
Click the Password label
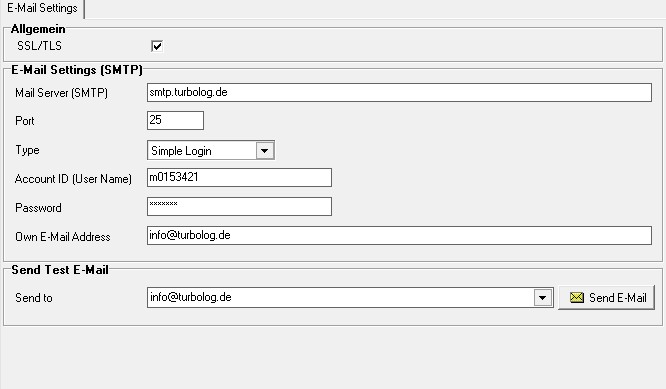tap(38, 208)
